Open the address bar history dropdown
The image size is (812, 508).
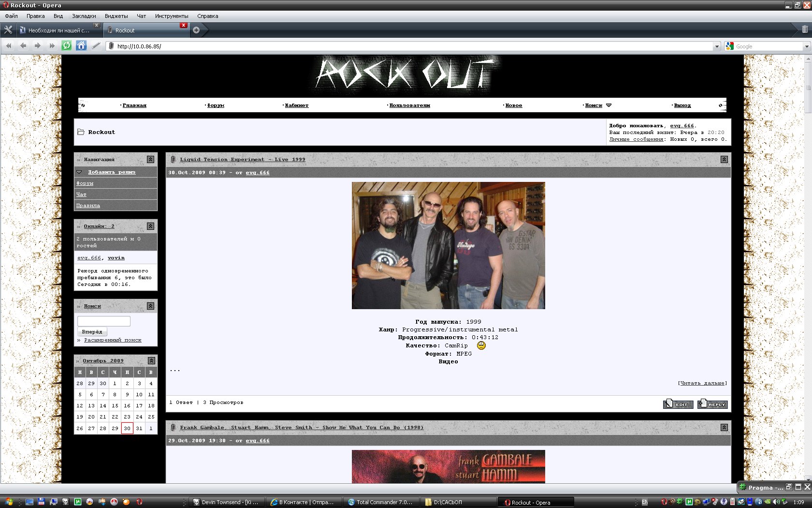717,46
